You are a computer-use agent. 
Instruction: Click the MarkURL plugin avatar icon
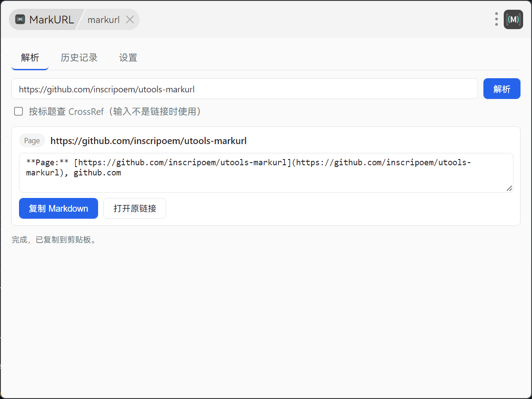(513, 19)
